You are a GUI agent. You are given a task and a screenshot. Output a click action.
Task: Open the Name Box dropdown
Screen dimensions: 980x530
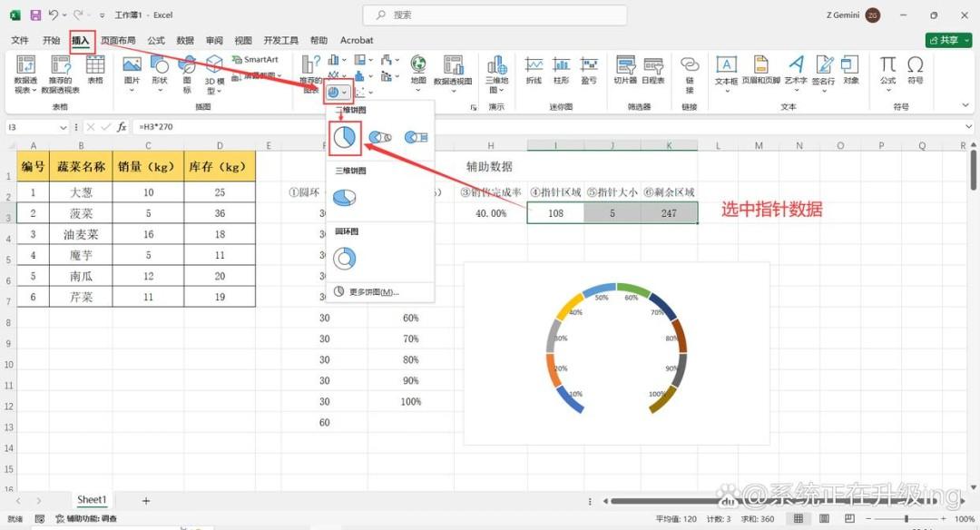[x=64, y=127]
